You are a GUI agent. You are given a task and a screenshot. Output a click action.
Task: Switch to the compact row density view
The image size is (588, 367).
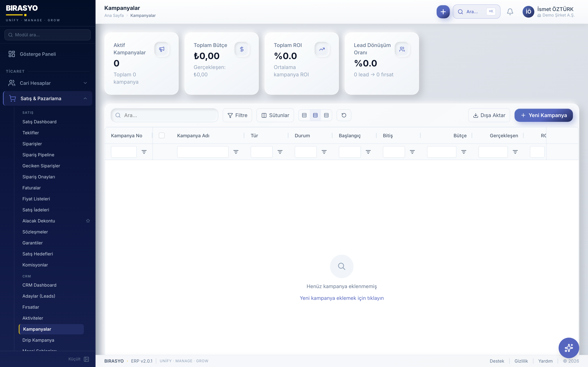point(304,115)
